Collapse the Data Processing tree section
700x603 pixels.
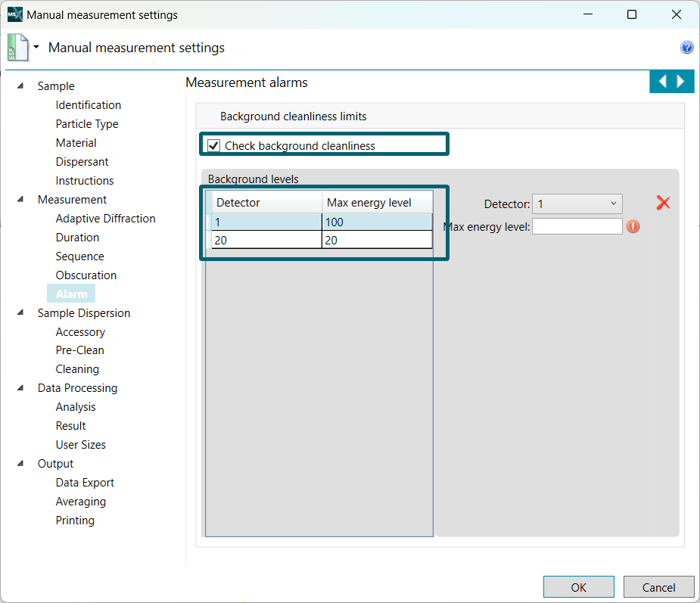pyautogui.click(x=20, y=388)
